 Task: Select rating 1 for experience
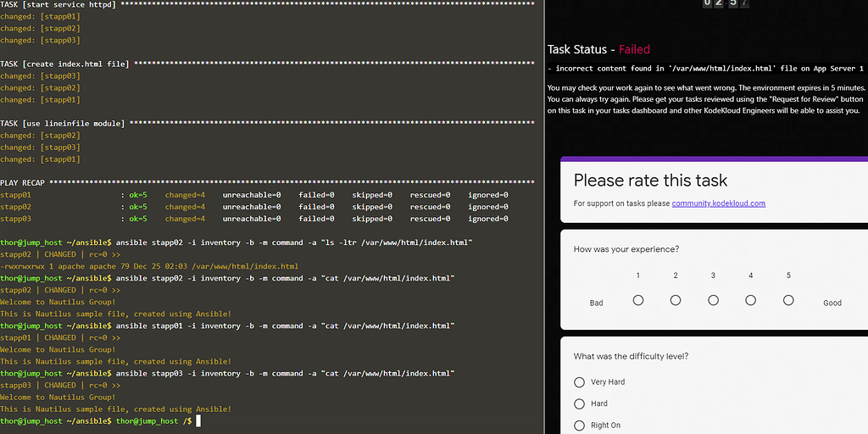tap(638, 300)
